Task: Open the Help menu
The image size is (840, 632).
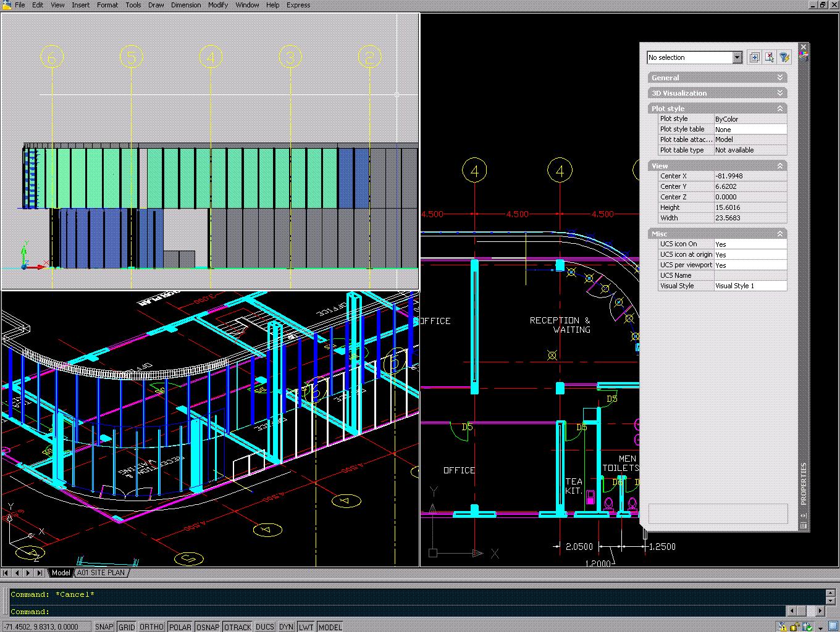Action: (273, 5)
